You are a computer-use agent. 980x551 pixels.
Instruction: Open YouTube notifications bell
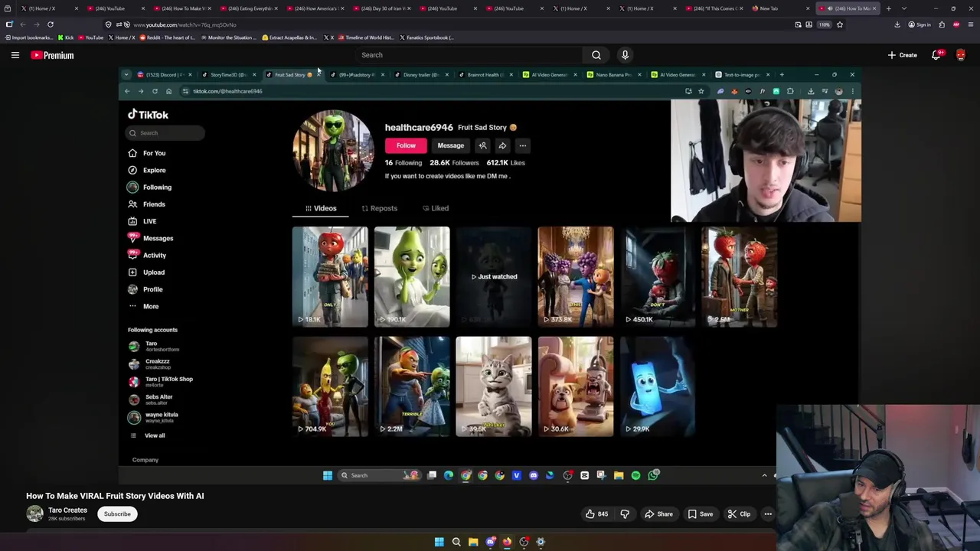pyautogui.click(x=936, y=55)
